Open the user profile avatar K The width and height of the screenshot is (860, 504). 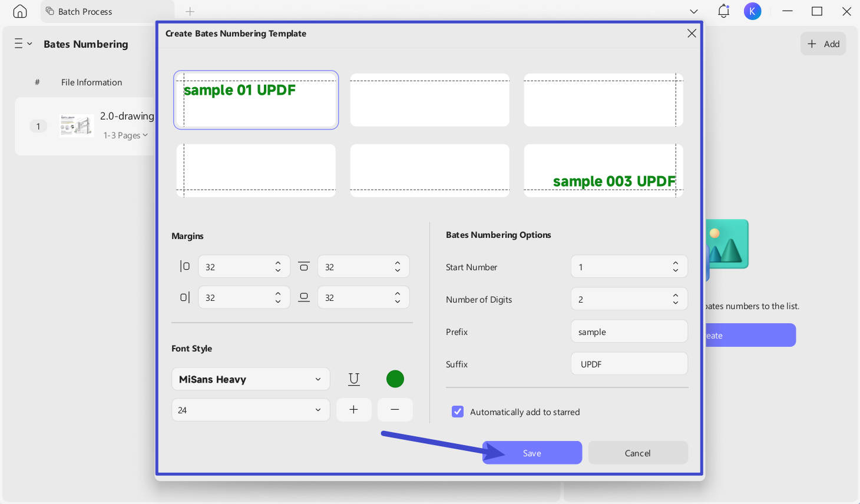point(752,11)
